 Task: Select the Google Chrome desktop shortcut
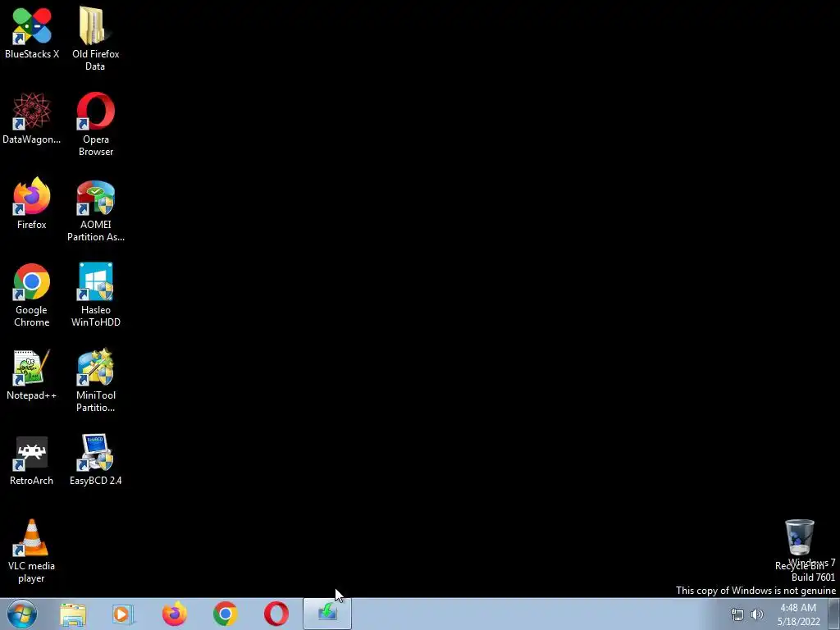coord(32,294)
